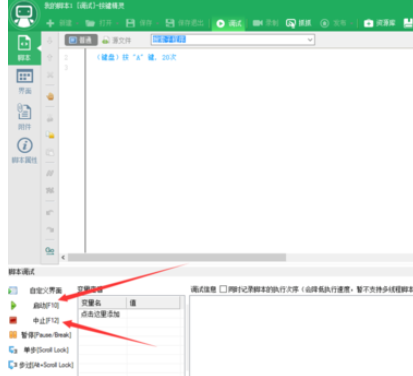Expand the dropdown arrow next to 发布
413x376 pixels.
(x=351, y=23)
